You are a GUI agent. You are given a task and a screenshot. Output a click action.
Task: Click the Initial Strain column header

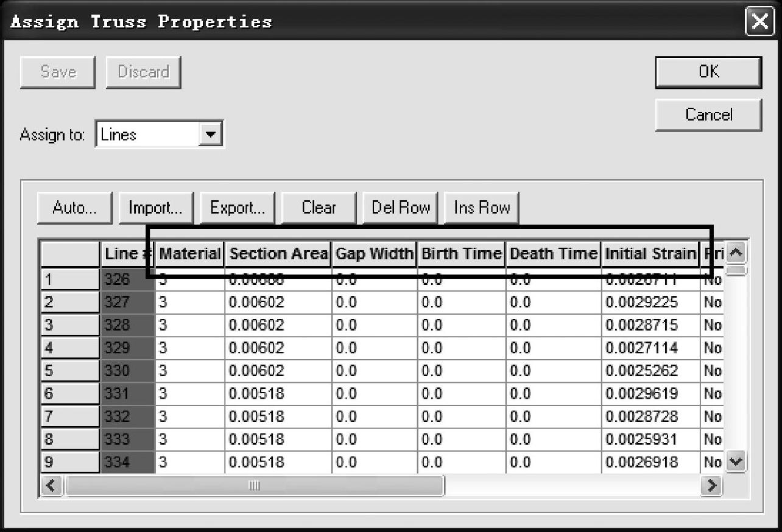coord(650,254)
